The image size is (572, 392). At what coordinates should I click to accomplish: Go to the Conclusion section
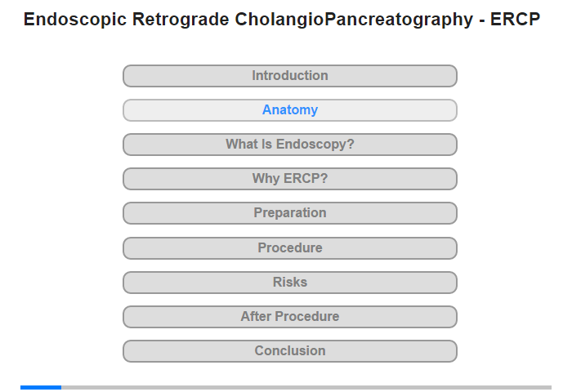coord(289,351)
